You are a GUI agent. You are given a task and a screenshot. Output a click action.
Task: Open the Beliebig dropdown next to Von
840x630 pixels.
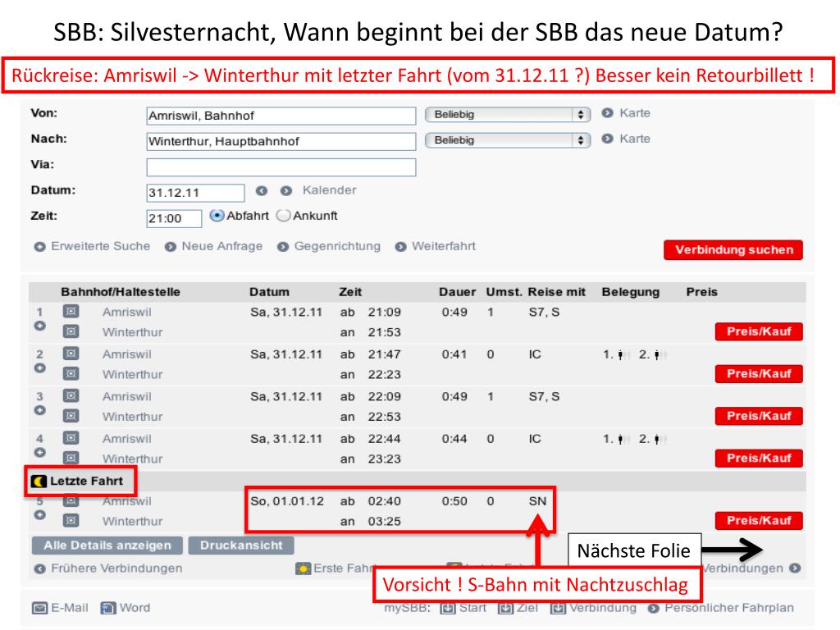pyautogui.click(x=507, y=115)
